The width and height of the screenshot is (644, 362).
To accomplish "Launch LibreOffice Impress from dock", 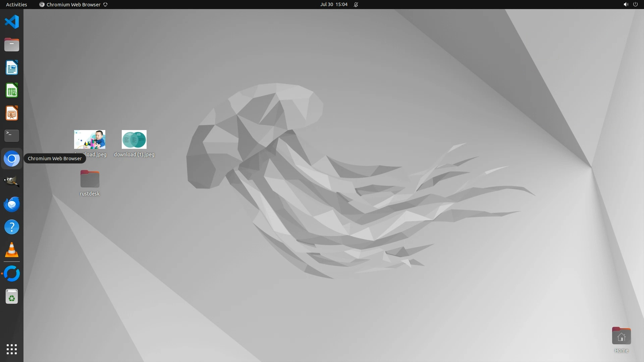I will pos(12,113).
